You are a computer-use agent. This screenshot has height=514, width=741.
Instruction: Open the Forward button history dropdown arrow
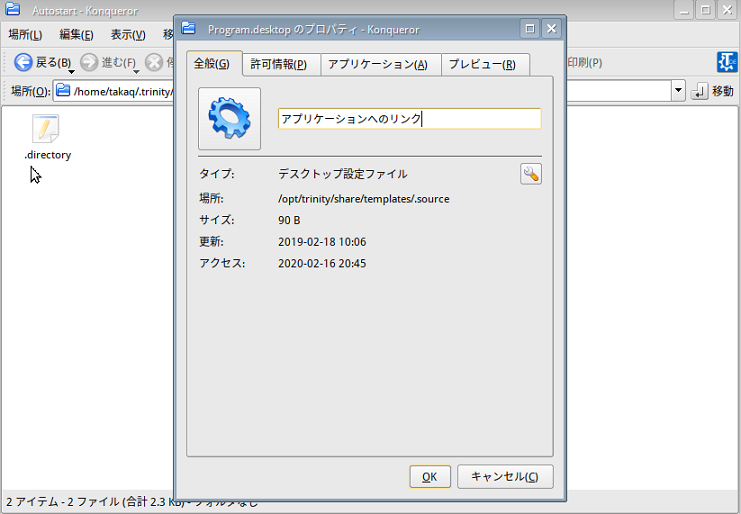click(136, 72)
